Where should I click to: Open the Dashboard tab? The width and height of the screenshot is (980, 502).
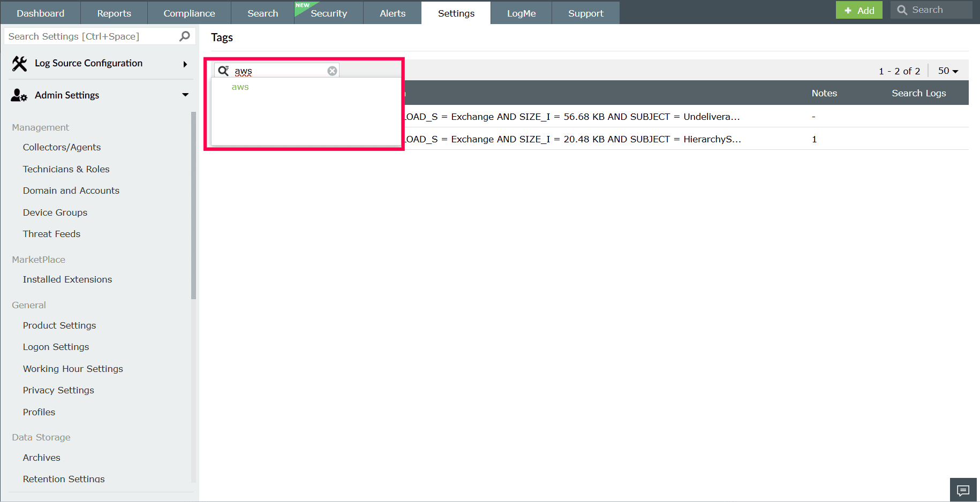coord(41,13)
